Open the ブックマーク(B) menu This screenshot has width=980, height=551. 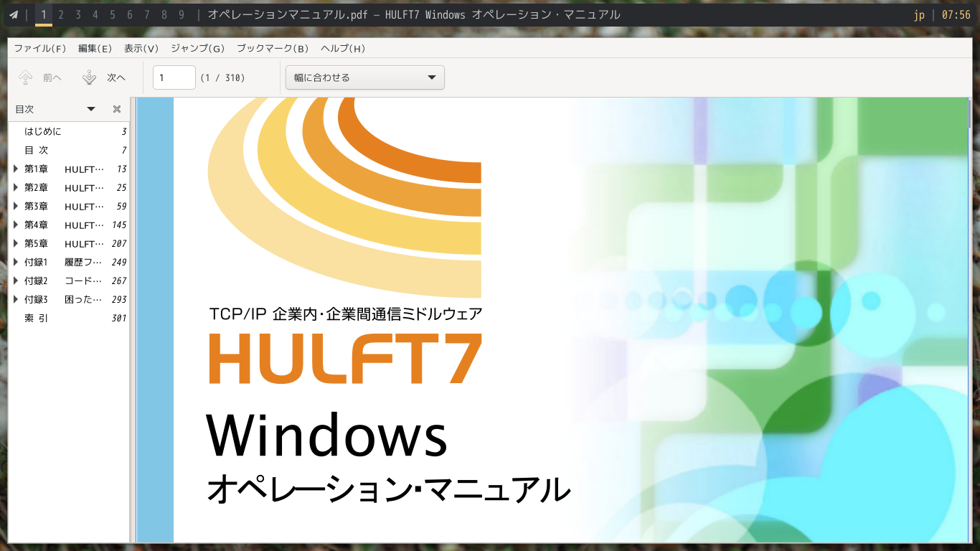(273, 48)
